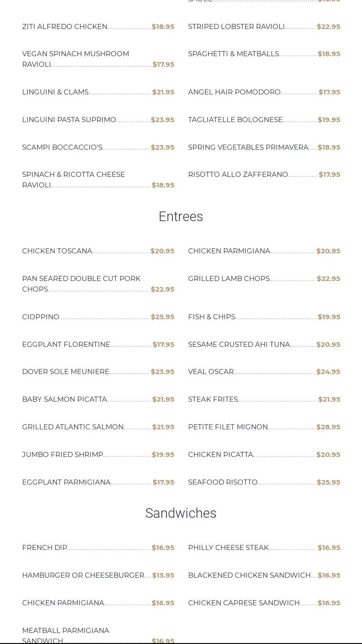Select the Cioppino entree name

(41, 317)
